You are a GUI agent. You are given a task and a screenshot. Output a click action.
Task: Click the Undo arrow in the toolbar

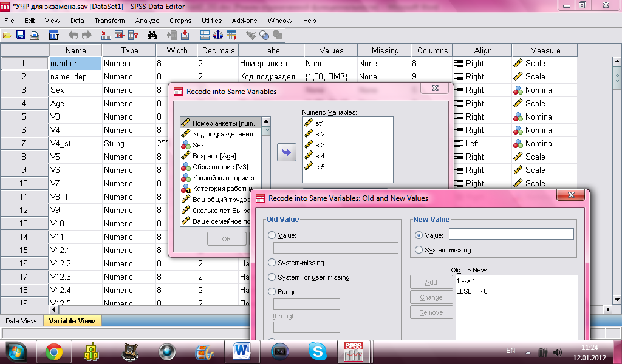pos(73,35)
